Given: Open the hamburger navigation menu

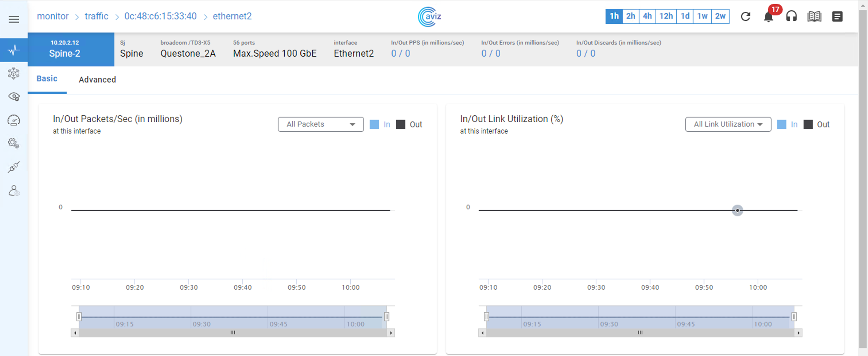Looking at the screenshot, I should pyautogui.click(x=14, y=19).
